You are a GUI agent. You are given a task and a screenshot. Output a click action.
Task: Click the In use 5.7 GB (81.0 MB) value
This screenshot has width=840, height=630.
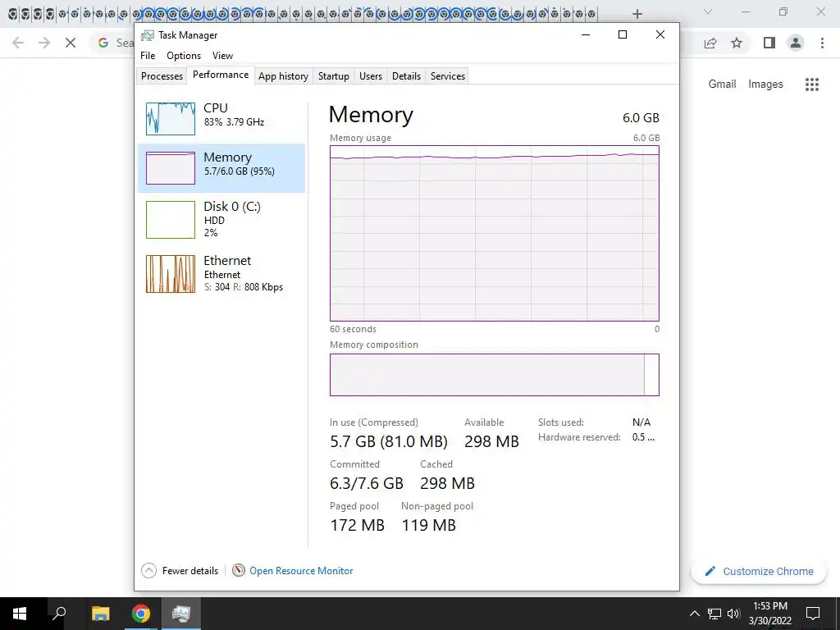point(389,441)
